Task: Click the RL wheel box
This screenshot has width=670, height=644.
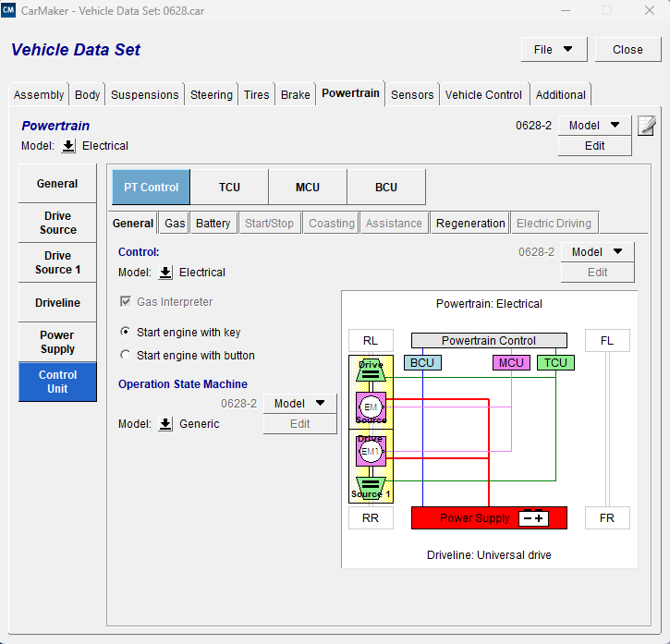Action: pos(371,341)
